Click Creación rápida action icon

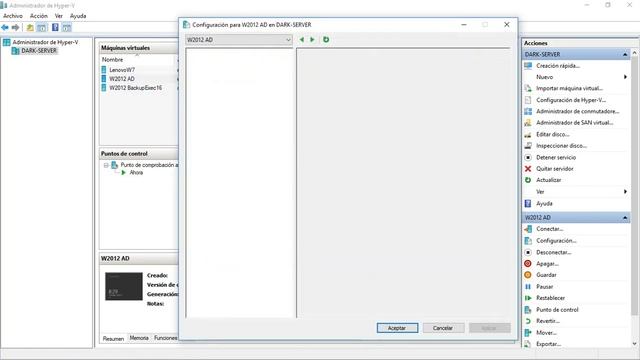528,66
